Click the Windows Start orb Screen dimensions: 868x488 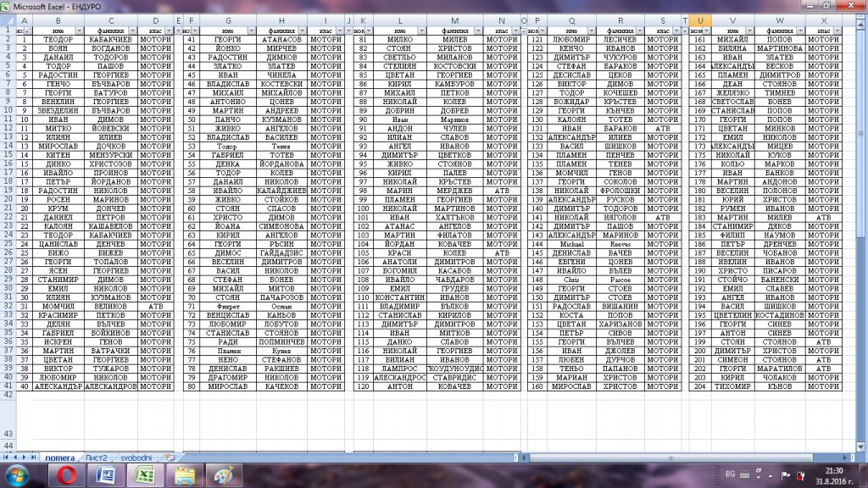coord(19,474)
